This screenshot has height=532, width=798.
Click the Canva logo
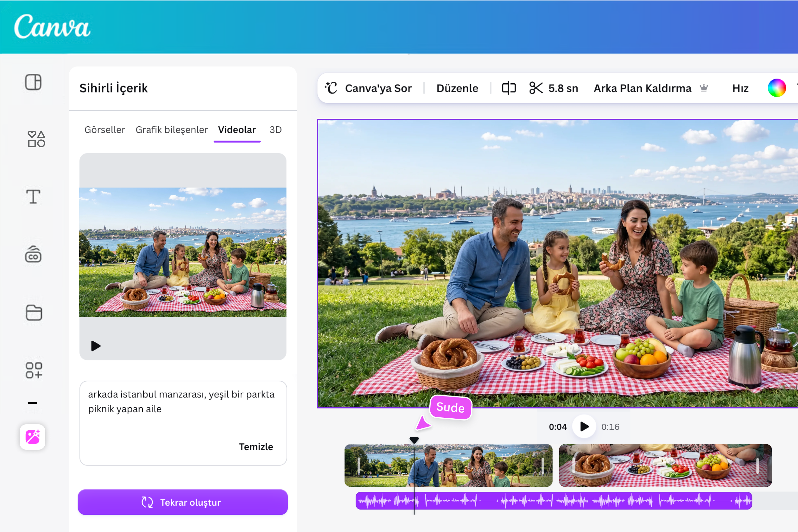[x=52, y=26]
